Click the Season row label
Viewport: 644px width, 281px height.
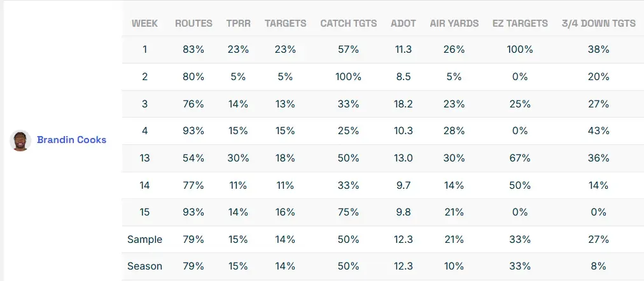(144, 266)
